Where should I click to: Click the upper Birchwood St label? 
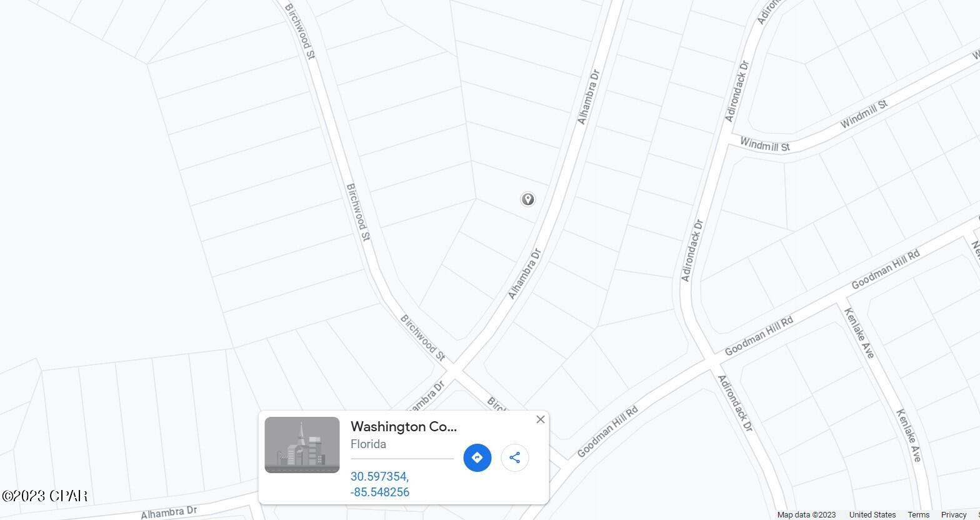tap(300, 32)
